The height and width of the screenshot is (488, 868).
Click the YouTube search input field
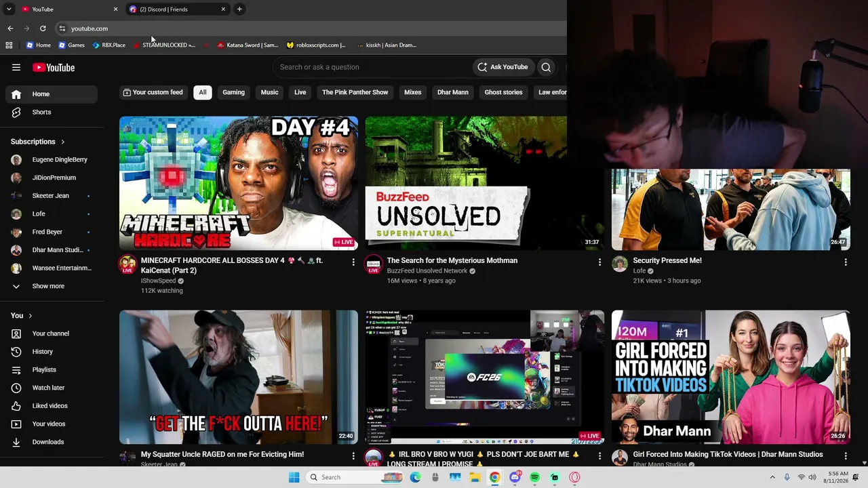pos(373,67)
